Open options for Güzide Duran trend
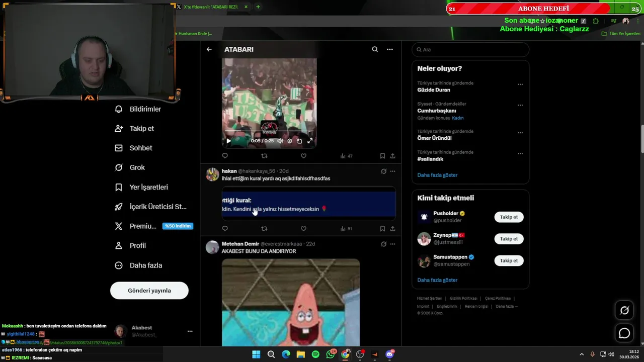644x362 pixels. tap(520, 84)
